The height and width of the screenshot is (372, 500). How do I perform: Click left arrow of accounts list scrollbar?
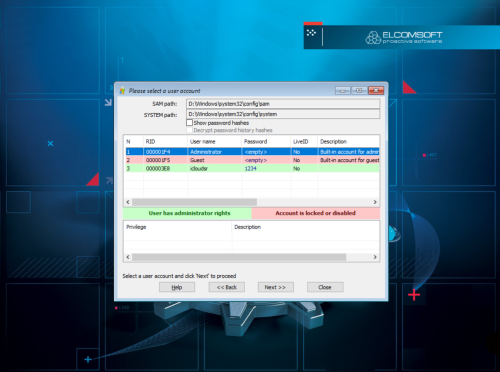point(128,202)
